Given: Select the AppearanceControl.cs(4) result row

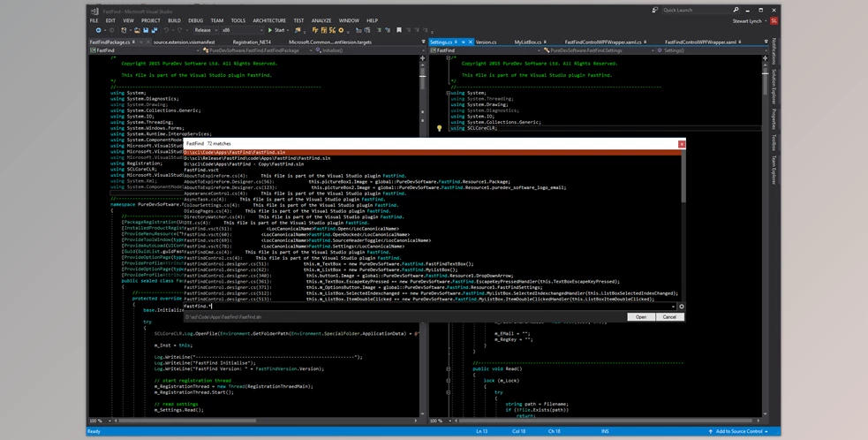Looking at the screenshot, I should [x=432, y=193].
